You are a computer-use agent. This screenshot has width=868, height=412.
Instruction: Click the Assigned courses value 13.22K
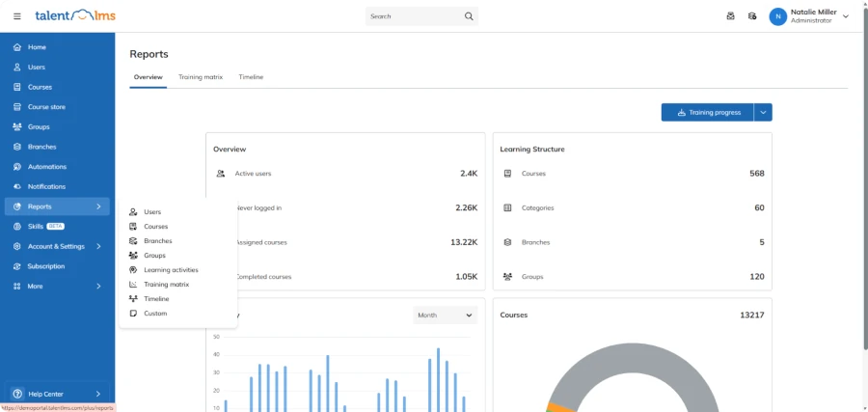[x=464, y=242]
